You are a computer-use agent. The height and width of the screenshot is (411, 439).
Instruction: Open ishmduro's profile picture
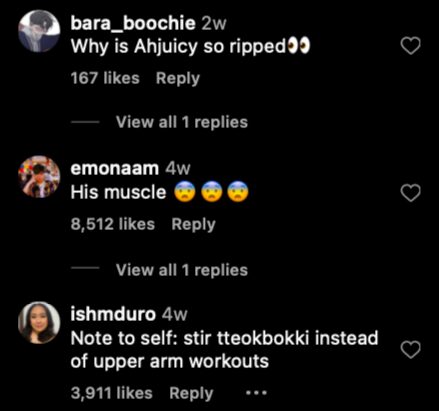(39, 323)
